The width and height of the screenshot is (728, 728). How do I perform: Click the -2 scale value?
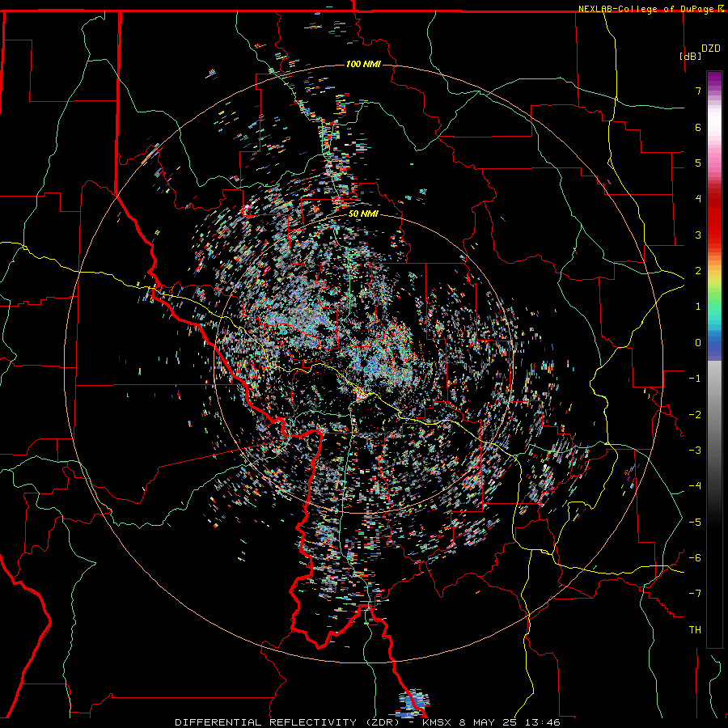tap(695, 415)
